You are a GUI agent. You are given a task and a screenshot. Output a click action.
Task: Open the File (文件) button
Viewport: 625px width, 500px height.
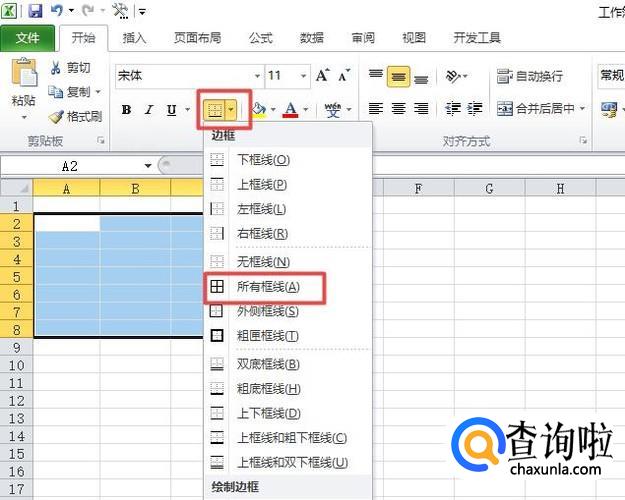point(28,38)
